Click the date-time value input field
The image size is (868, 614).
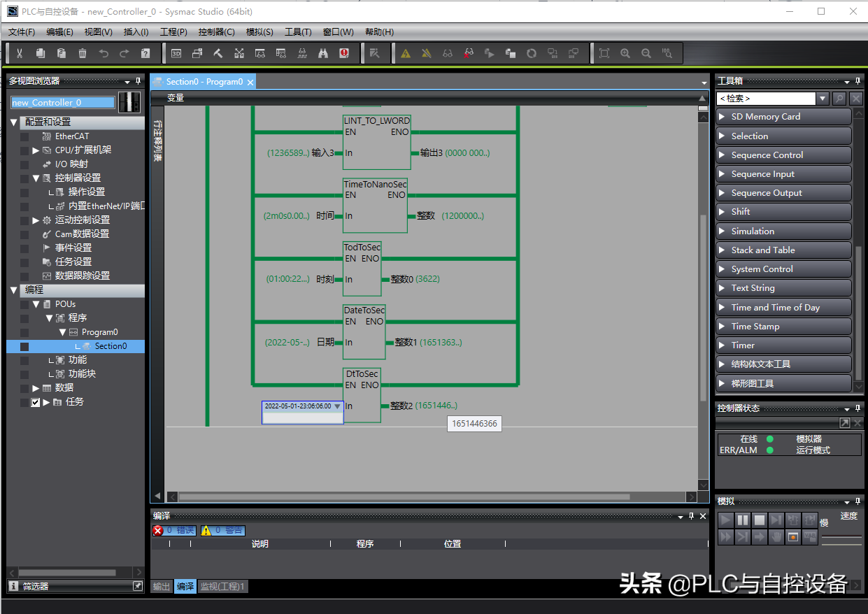(298, 406)
